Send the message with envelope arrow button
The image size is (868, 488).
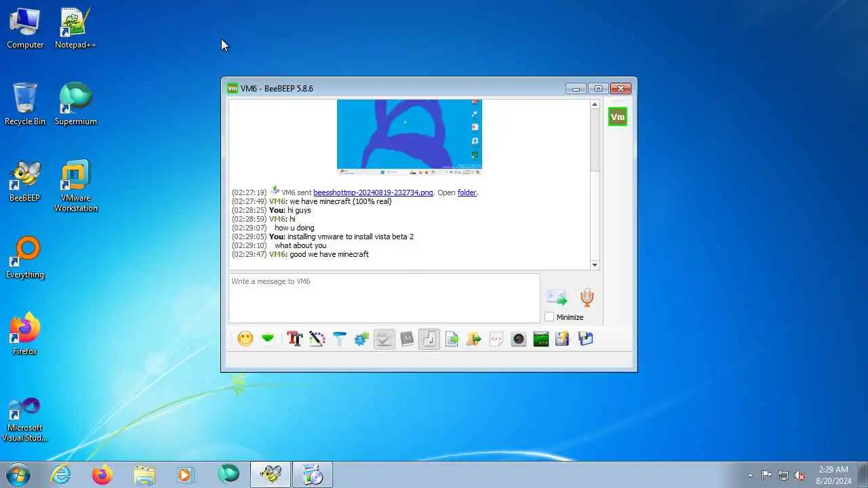click(x=557, y=298)
